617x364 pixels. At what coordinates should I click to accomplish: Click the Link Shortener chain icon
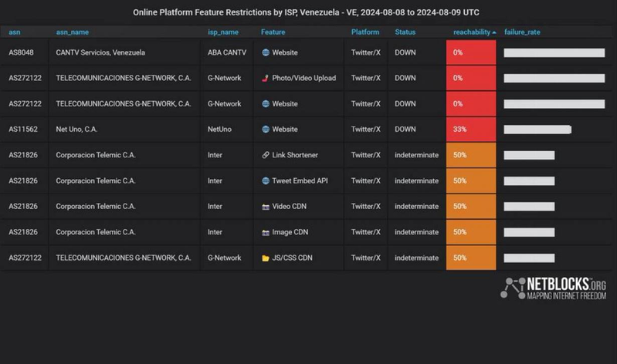(x=266, y=155)
